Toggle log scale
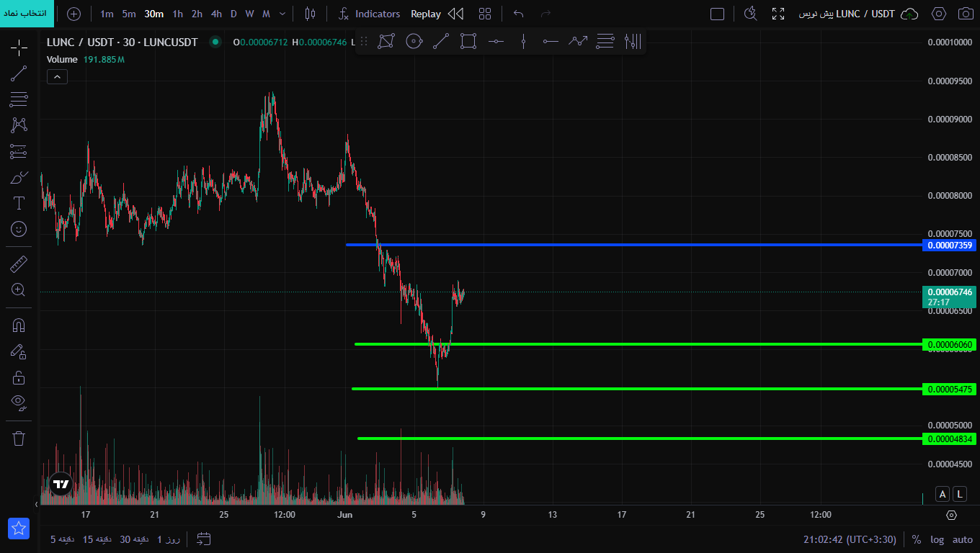The image size is (980, 553). coord(937,539)
